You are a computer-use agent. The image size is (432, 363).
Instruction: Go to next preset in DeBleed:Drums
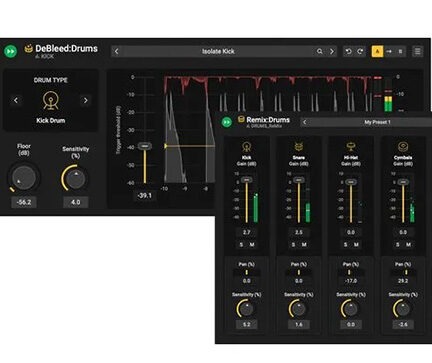[x=332, y=51]
